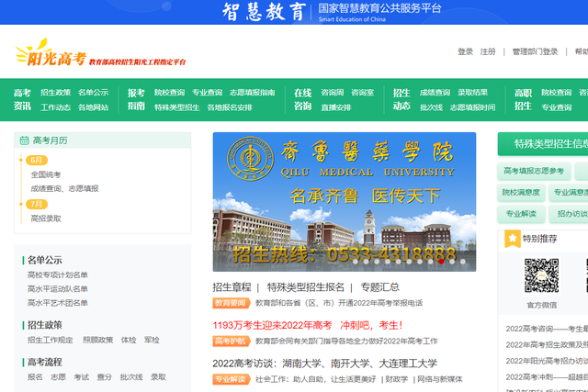The height and width of the screenshot is (392, 588).
Task: Open 高水平艺术团名单
Action: click(x=57, y=303)
